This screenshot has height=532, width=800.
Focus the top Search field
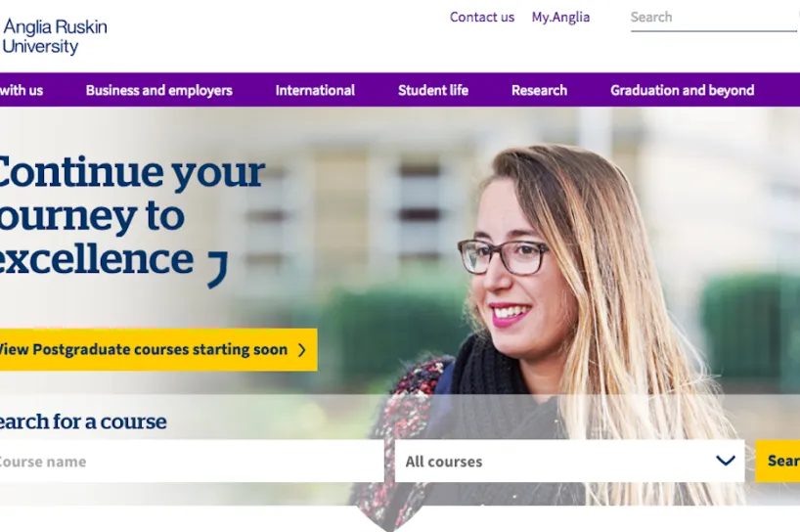click(713, 18)
